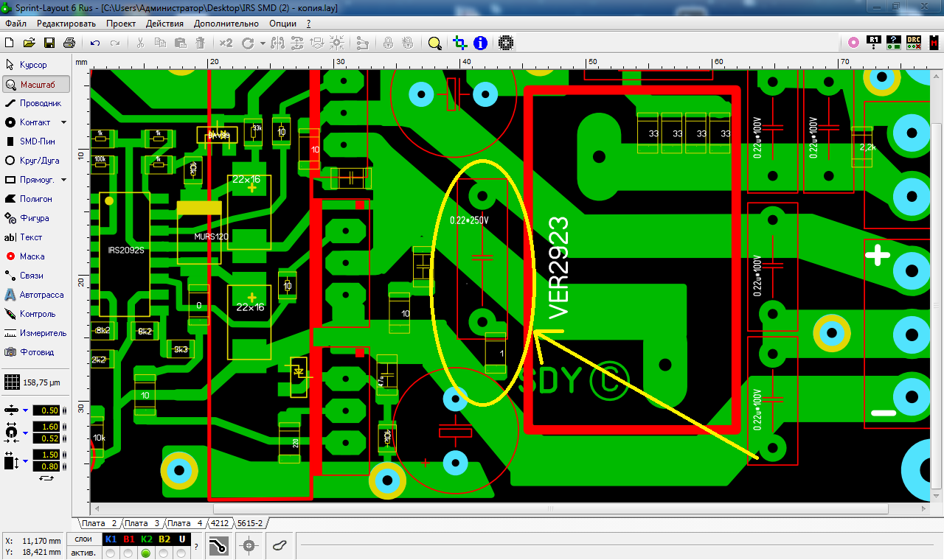Viewport: 944px width, 560px height.
Task: Undo the last action
Action: click(95, 43)
